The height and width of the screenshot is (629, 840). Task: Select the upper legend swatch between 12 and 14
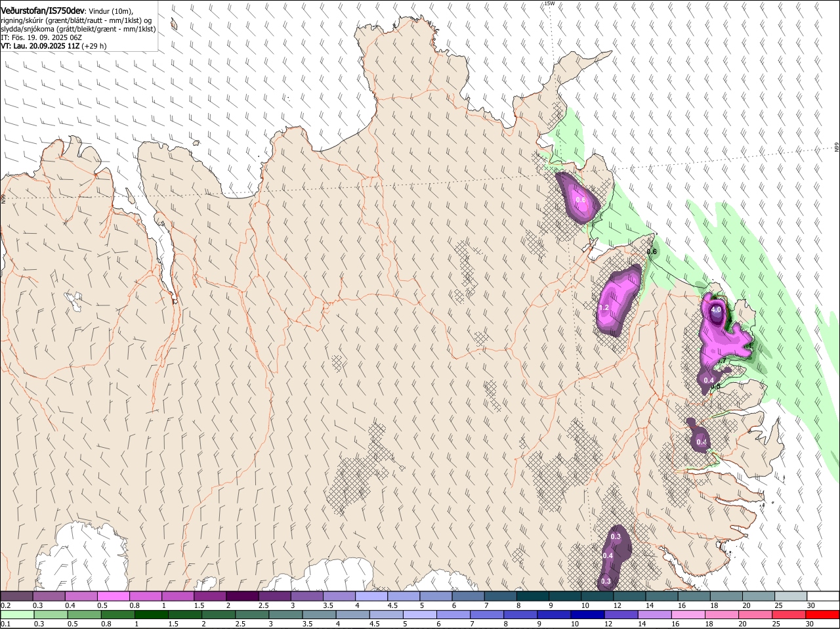tap(629, 596)
